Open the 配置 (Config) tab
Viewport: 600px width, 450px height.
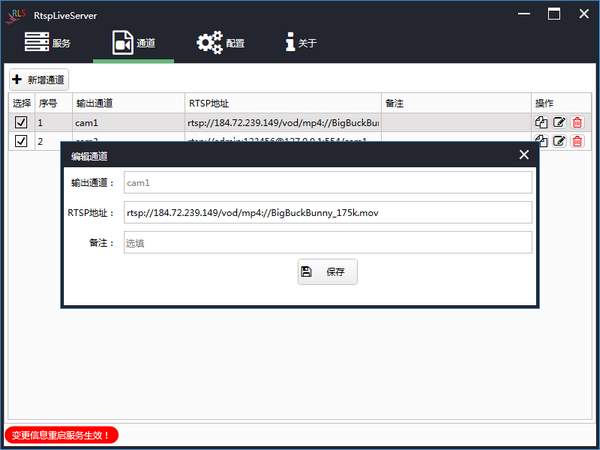220,42
